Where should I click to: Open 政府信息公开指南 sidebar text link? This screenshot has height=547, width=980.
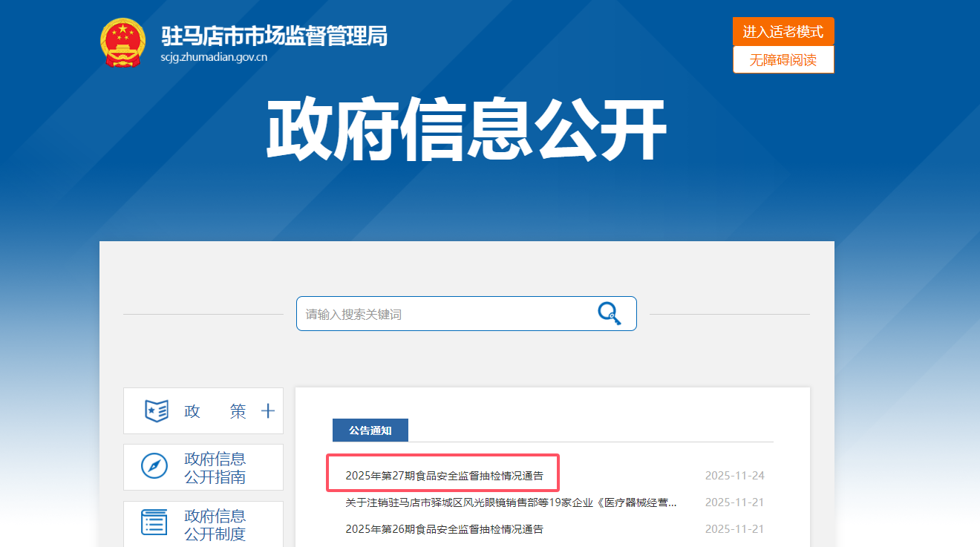[215, 468]
